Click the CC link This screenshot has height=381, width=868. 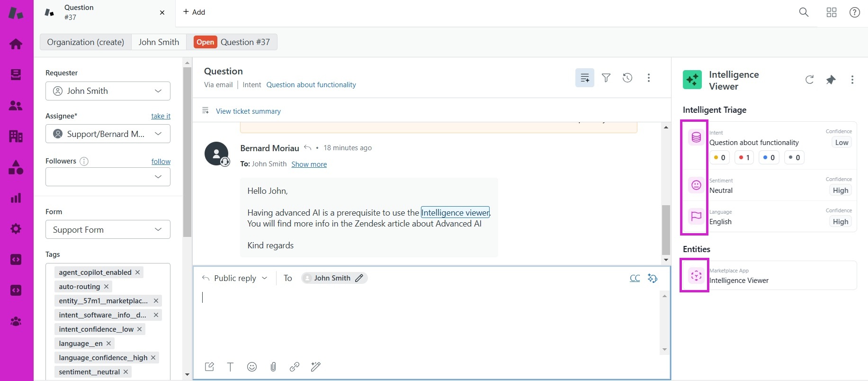tap(635, 278)
